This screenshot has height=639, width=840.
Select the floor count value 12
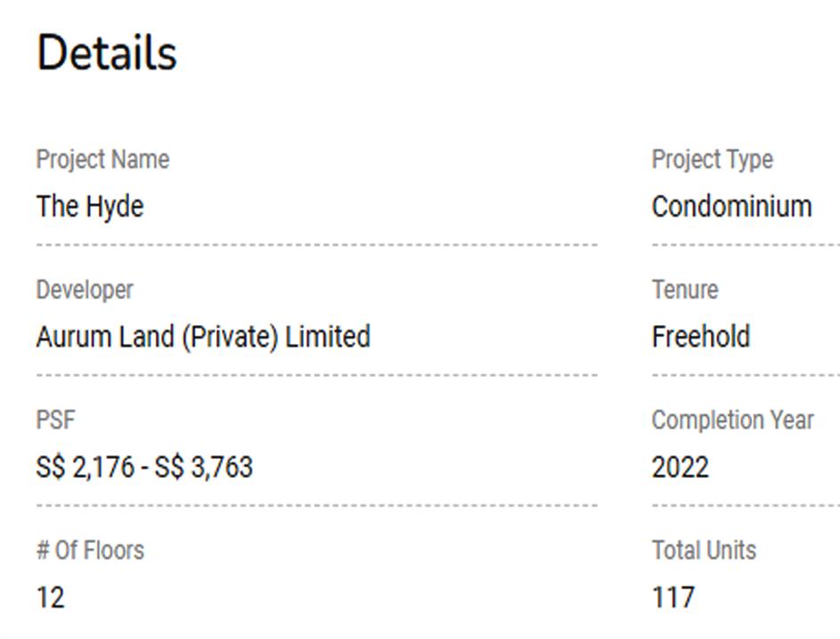point(51,597)
